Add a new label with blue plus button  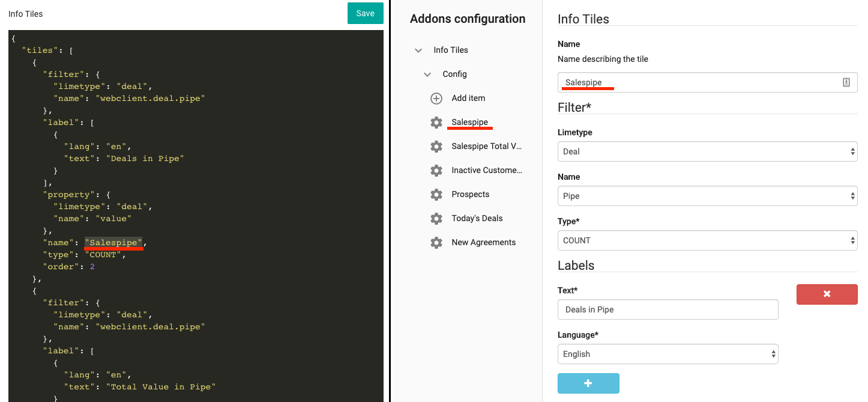tap(588, 383)
